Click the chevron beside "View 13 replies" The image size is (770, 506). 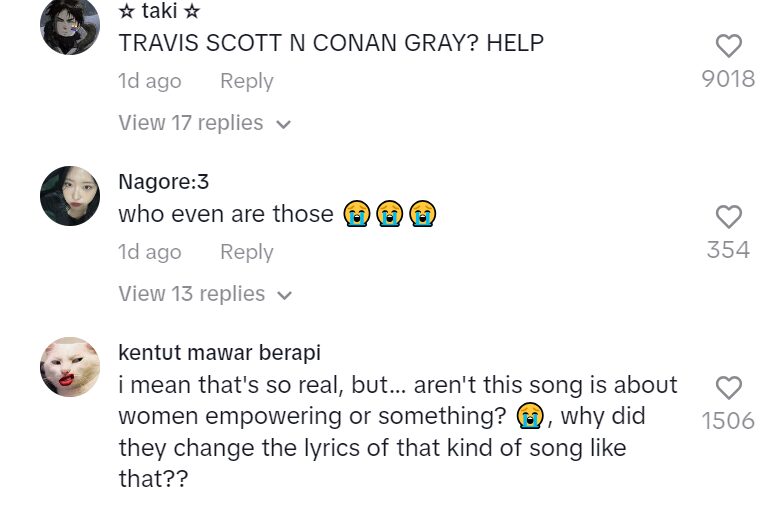(x=283, y=296)
